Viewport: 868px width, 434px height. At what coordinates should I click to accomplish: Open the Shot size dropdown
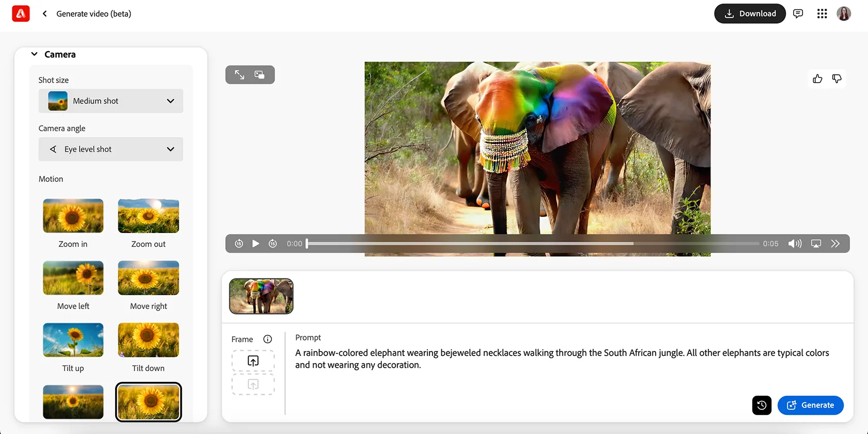coord(111,101)
